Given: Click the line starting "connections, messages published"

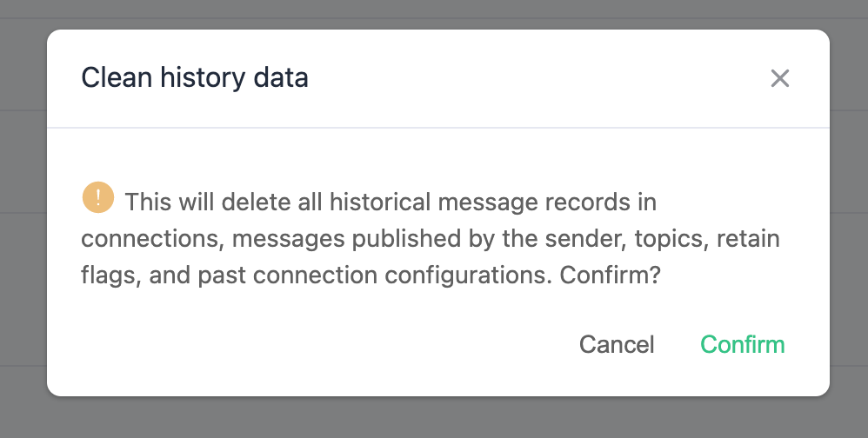Looking at the screenshot, I should [x=431, y=239].
